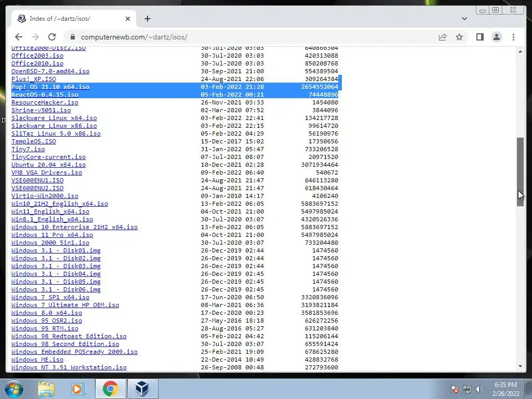Screen dimensions: 532x399
Task: Click the scrollbar up arrow
Action: point(520,51)
